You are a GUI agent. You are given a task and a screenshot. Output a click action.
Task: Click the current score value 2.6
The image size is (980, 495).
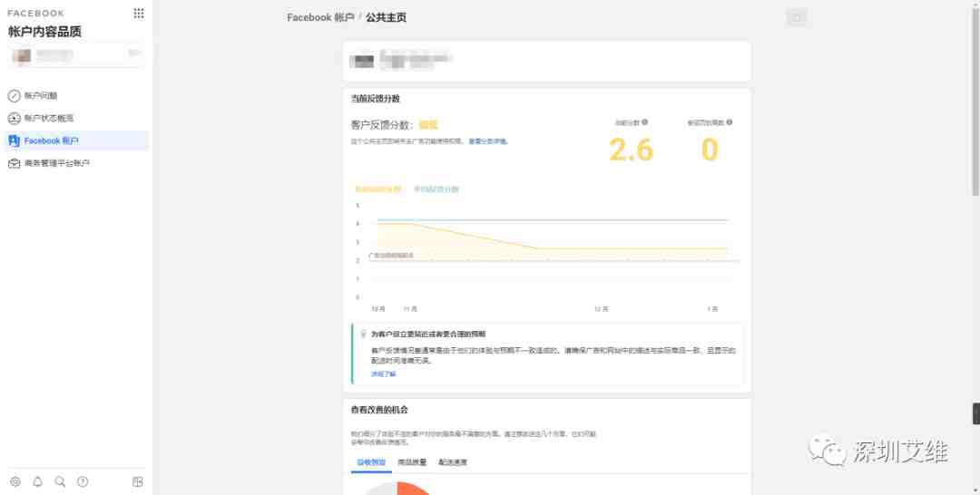pos(631,150)
